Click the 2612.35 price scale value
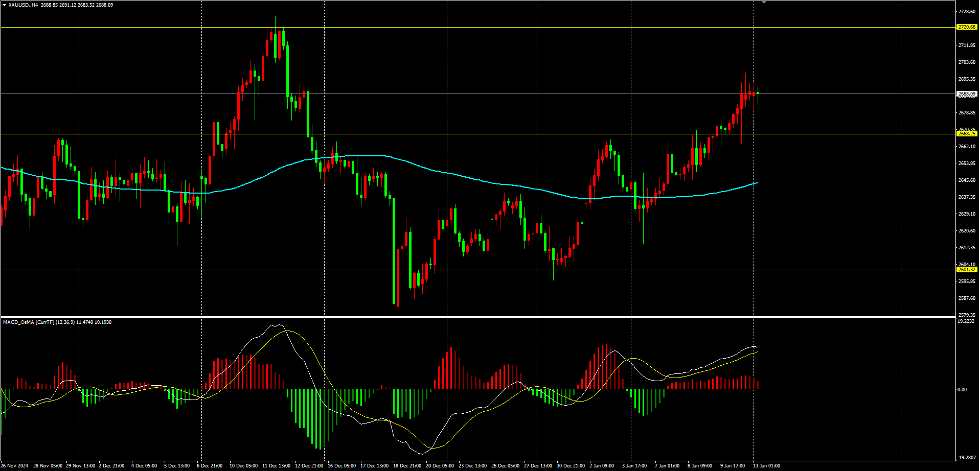Screen dimensions: 980x471 coord(967,248)
